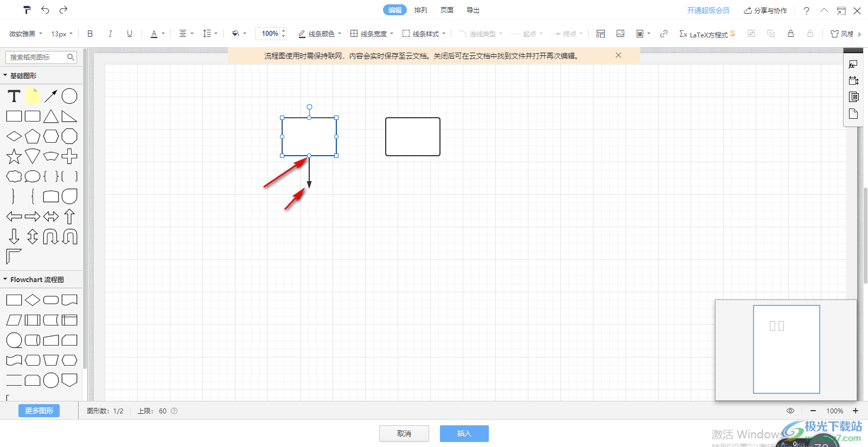This screenshot has height=447, width=868.
Task: Open the help question mark
Action: (x=807, y=10)
